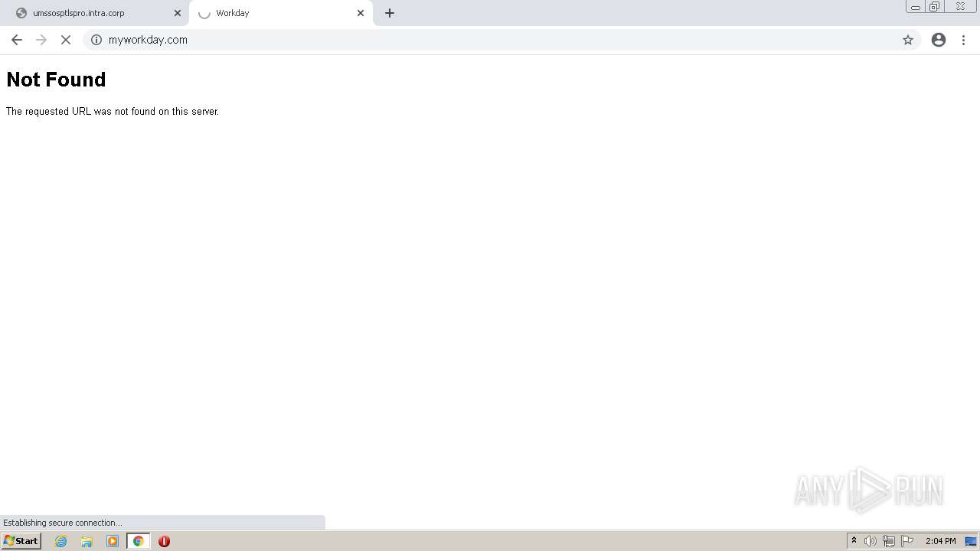Open Windows Explorer folder from taskbar

87,541
